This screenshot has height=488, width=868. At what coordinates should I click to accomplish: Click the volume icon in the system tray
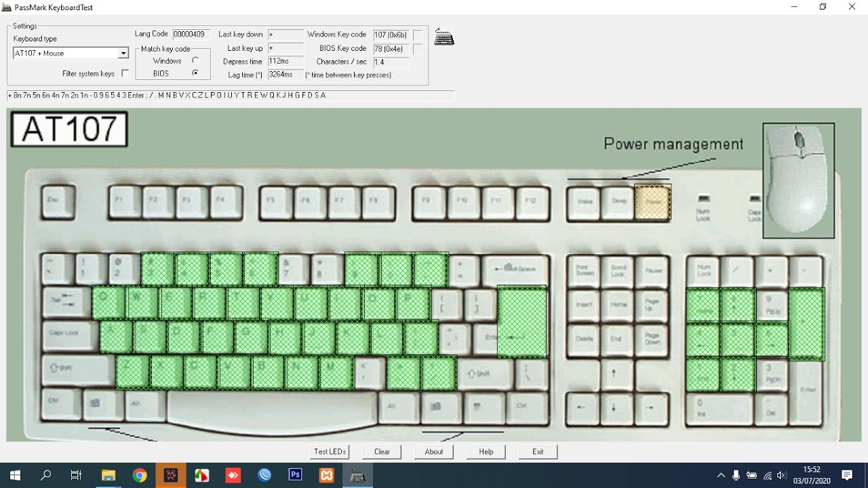pos(782,475)
